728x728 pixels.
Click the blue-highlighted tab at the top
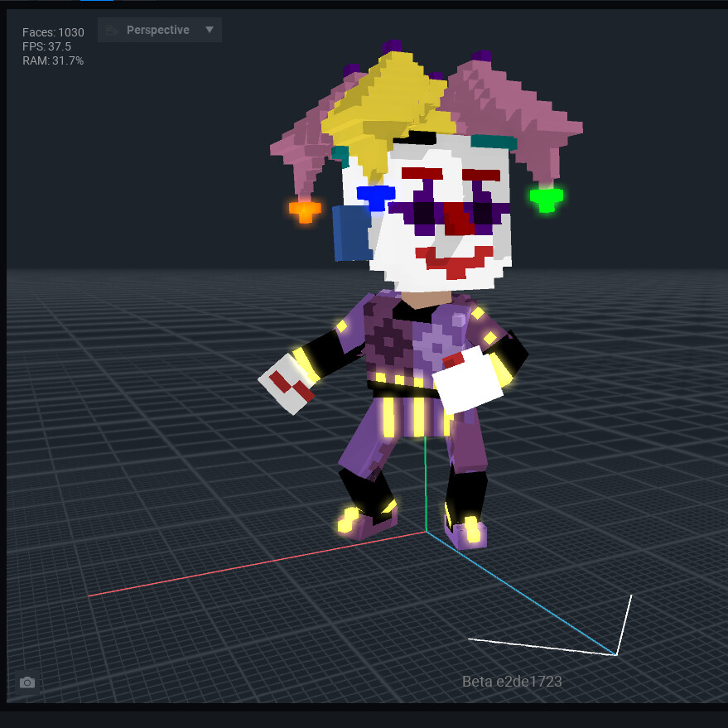coord(95,2)
